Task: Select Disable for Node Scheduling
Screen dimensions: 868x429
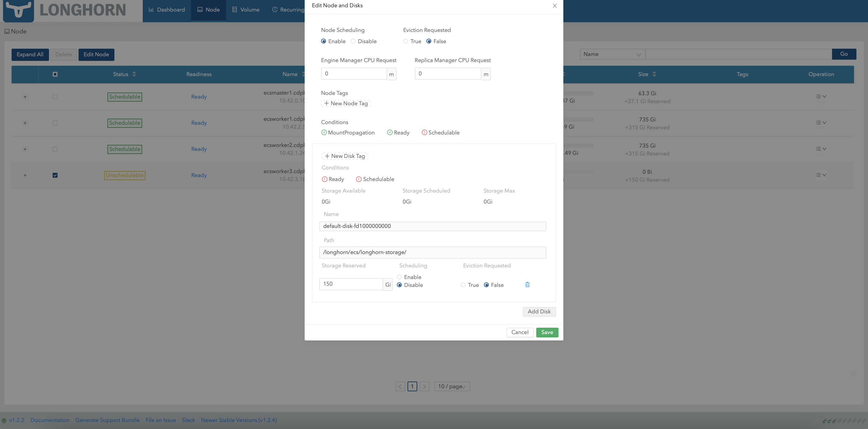Action: point(353,41)
